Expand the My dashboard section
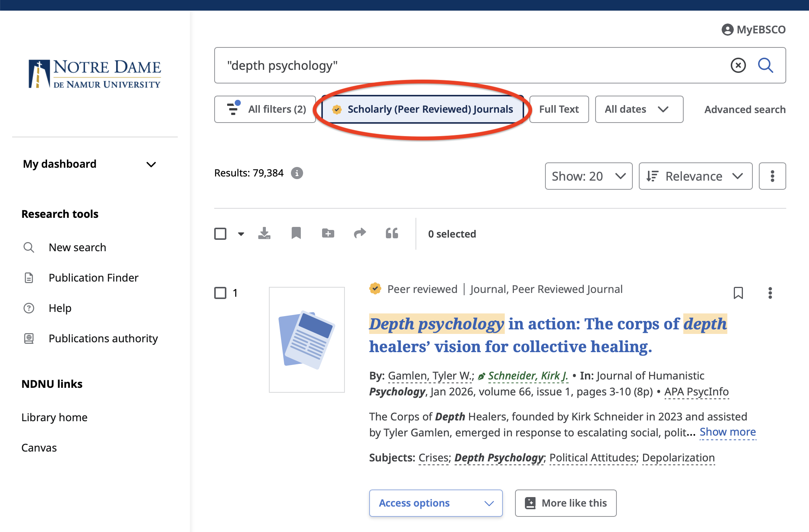Viewport: 809px width, 532px height. 90,164
